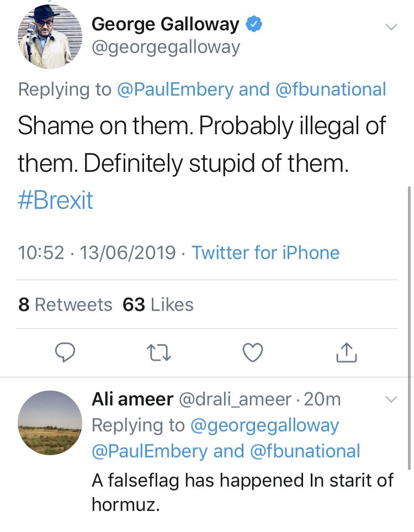The image size is (414, 532).
Task: View the 8 Retweets list
Action: point(65,304)
